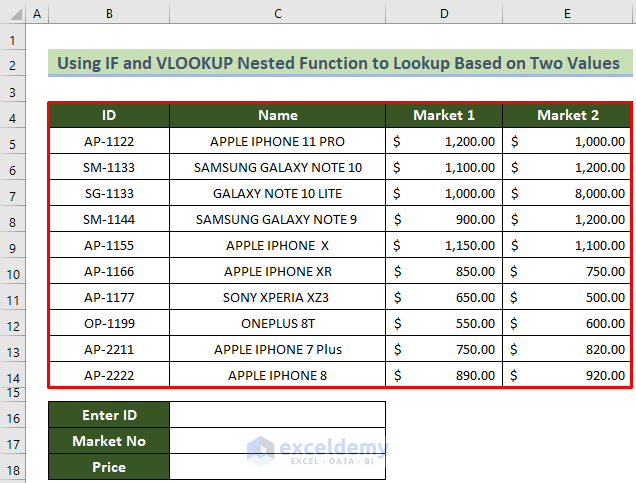Select Market 1 price 550.00
The image size is (636, 483).
pos(444,323)
